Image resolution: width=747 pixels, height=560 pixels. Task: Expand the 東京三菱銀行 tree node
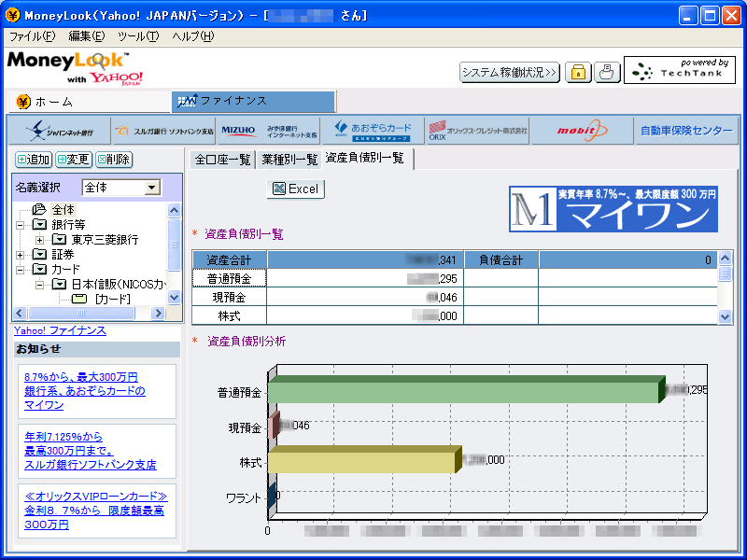(x=40, y=240)
